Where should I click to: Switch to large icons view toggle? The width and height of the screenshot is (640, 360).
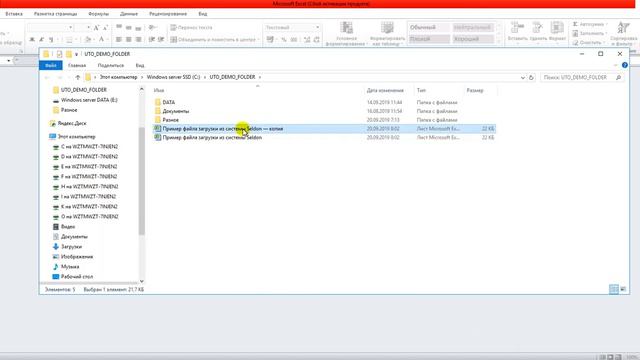(x=623, y=289)
